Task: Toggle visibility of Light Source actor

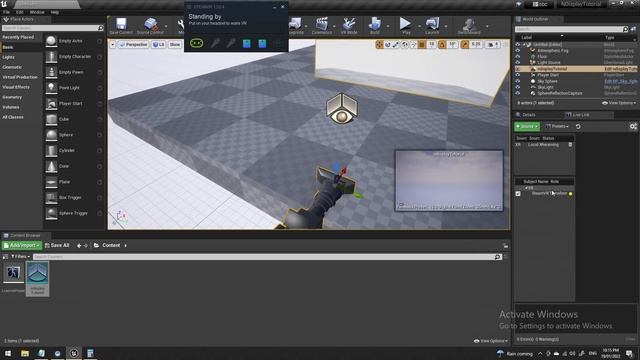Action: click(518, 63)
